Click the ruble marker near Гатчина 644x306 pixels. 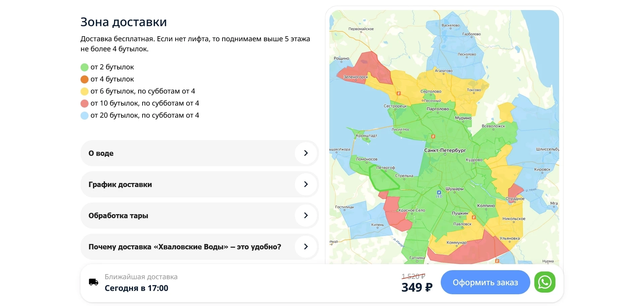coord(497,260)
